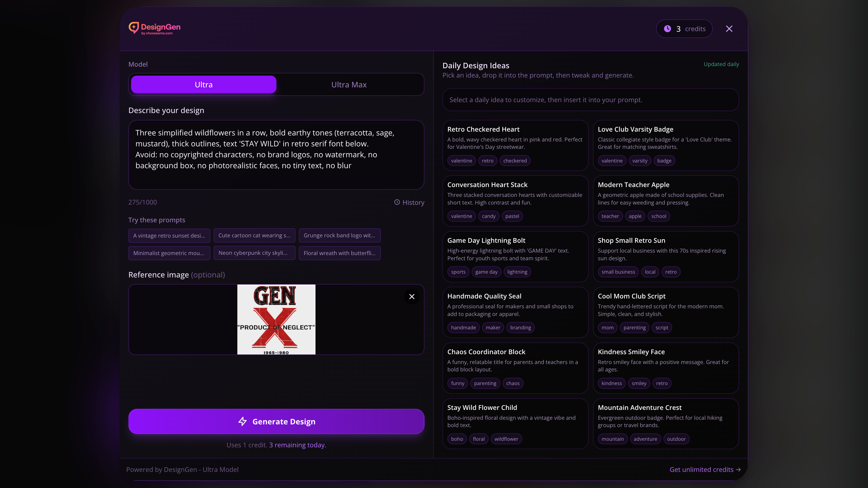Pick the Neon cyberpunk city prompt suggestion
Image resolution: width=868 pixels, height=488 pixels.
254,253
